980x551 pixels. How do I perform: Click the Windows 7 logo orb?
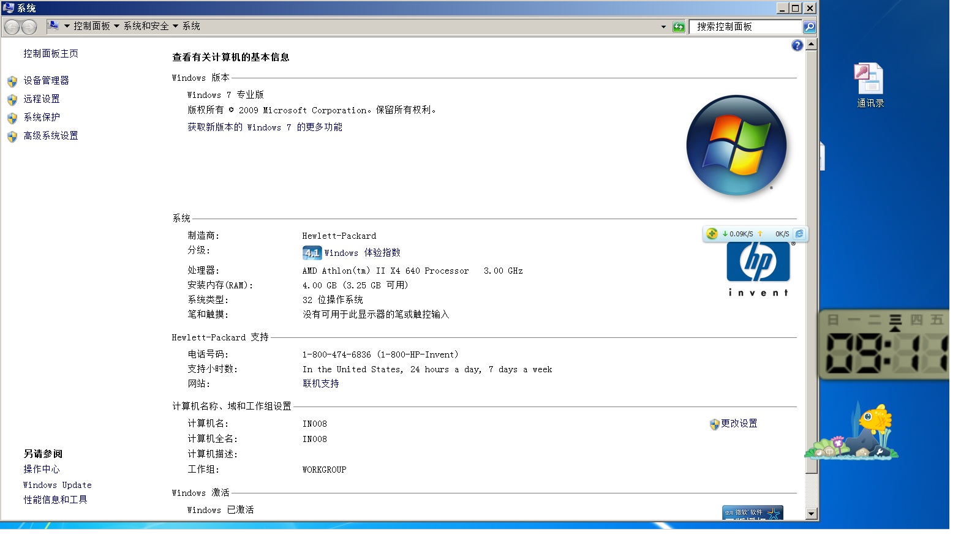(x=736, y=145)
